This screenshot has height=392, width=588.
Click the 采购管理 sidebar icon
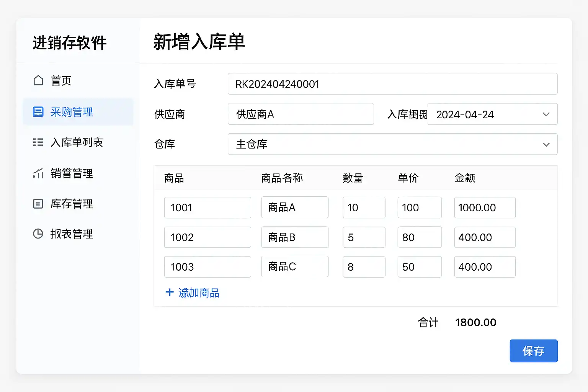pyautogui.click(x=38, y=112)
